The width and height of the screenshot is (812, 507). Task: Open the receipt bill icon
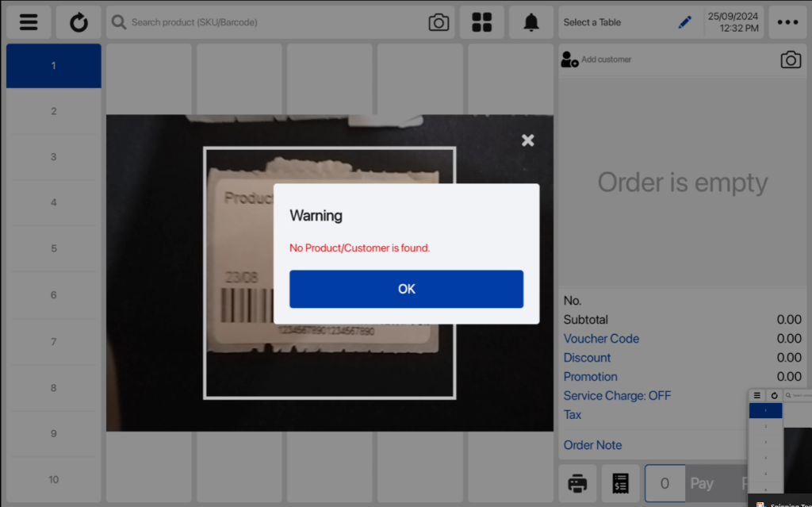(620, 483)
